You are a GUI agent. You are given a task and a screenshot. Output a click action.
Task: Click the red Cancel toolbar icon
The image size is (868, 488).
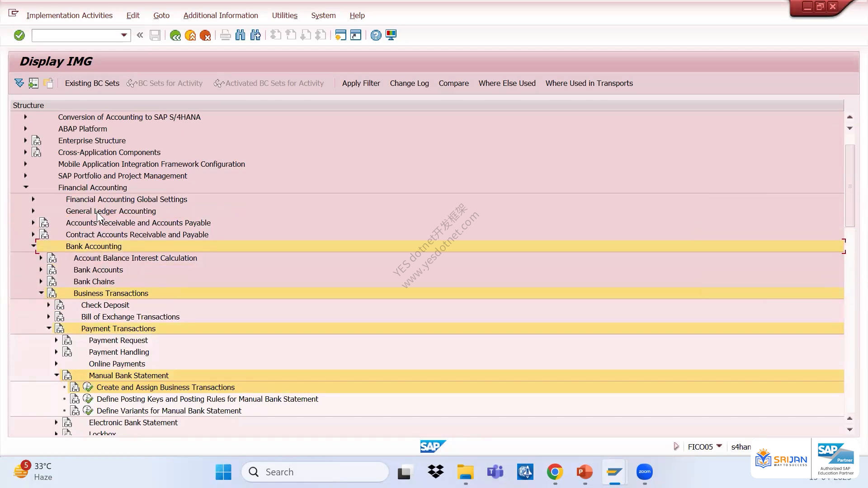click(x=205, y=35)
